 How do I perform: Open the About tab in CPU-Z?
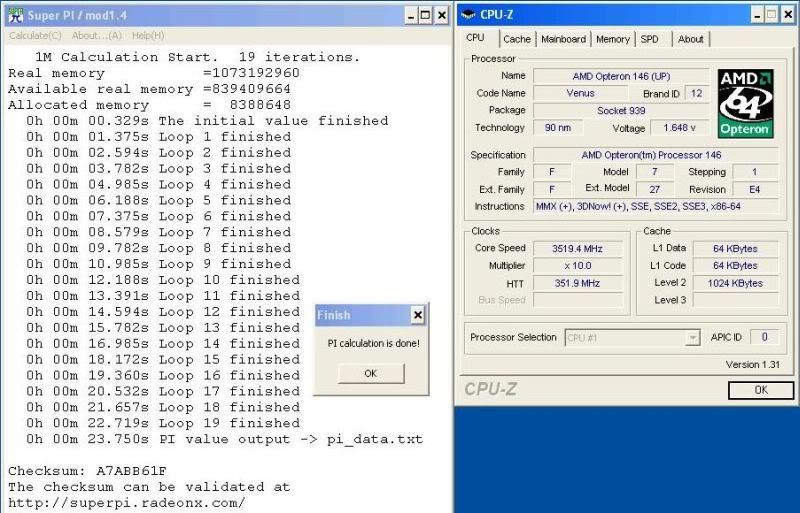tap(691, 39)
